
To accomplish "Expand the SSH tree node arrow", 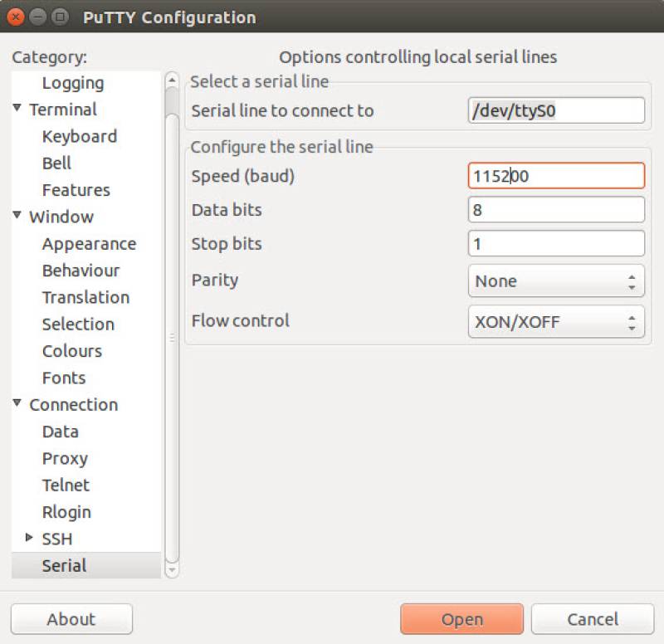I will (x=30, y=538).
